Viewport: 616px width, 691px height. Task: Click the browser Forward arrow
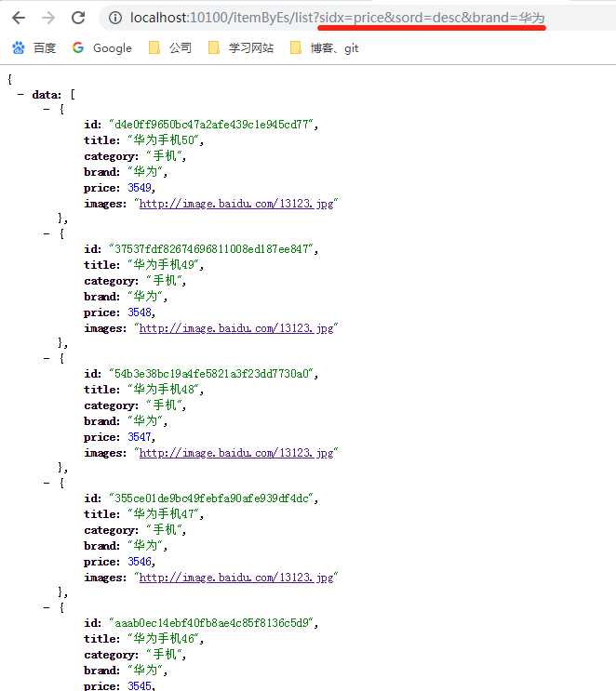[48, 18]
